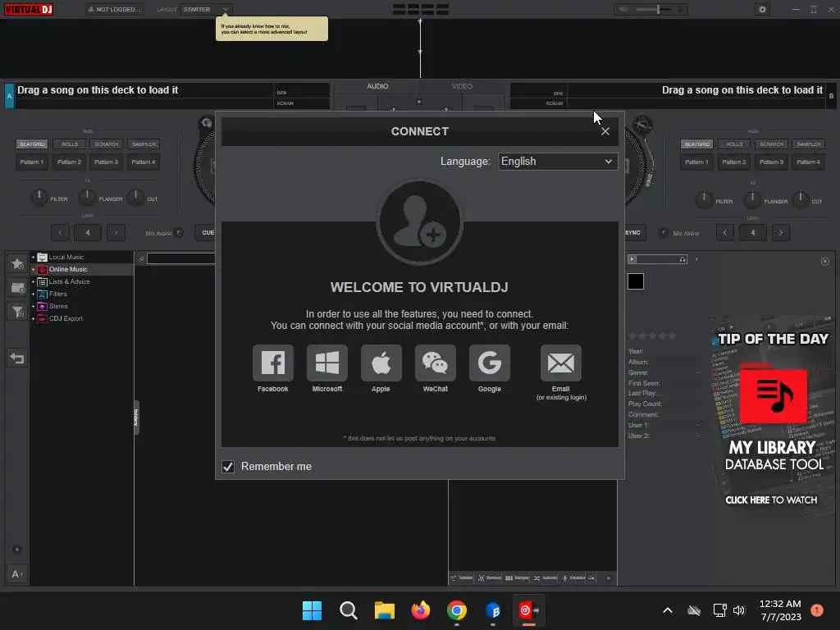The image size is (840, 630).
Task: Close the info panel with circled X
Action: [825, 261]
